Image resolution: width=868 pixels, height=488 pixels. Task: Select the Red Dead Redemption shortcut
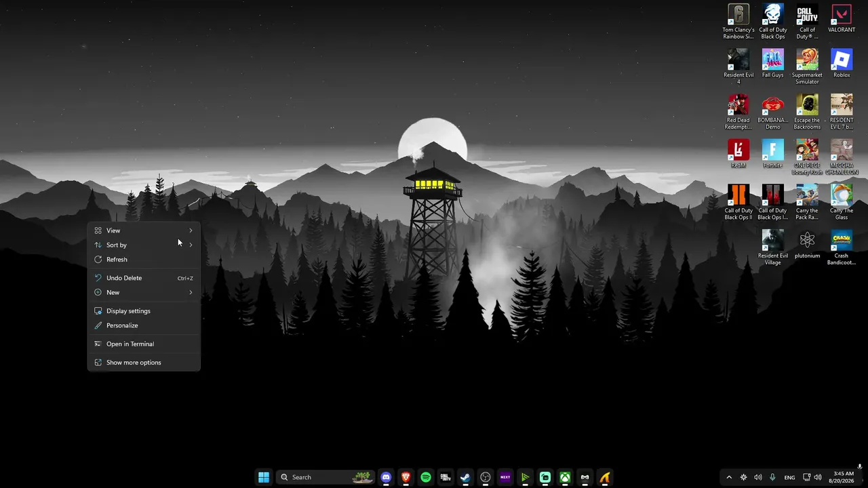click(x=738, y=113)
